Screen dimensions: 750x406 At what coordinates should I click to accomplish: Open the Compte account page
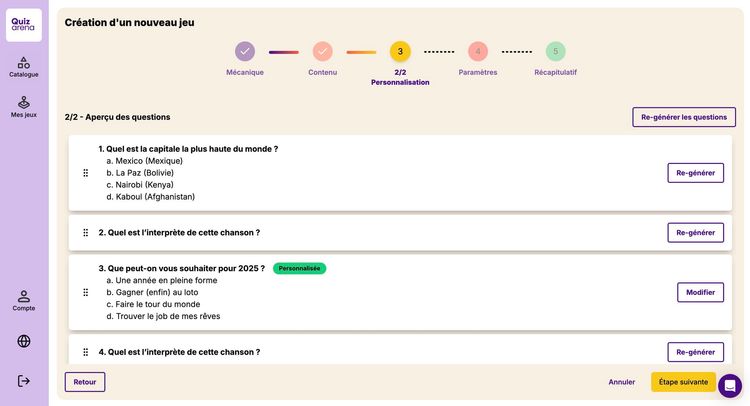coord(23,301)
